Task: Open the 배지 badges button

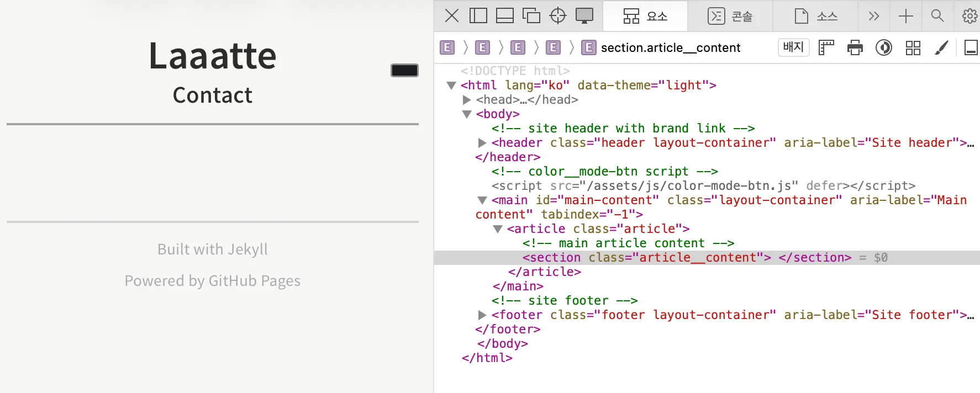Action: point(794,47)
